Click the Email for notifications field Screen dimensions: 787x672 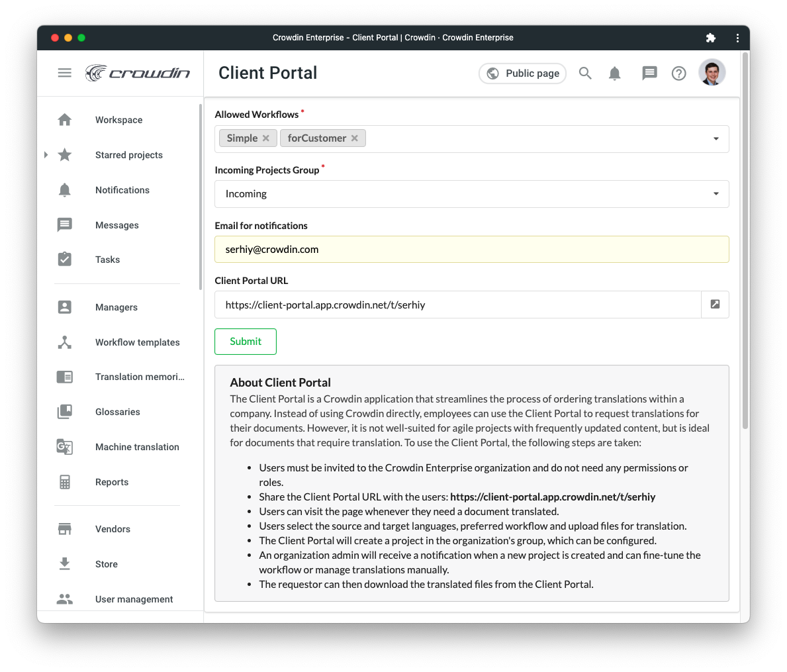tap(472, 250)
